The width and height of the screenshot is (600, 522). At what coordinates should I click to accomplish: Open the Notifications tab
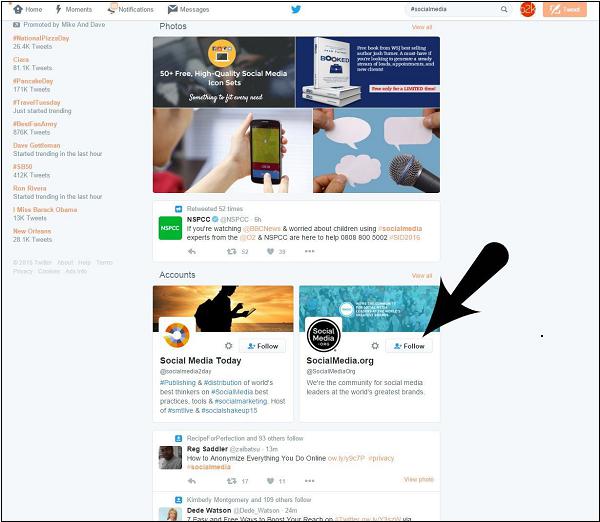pos(130,9)
